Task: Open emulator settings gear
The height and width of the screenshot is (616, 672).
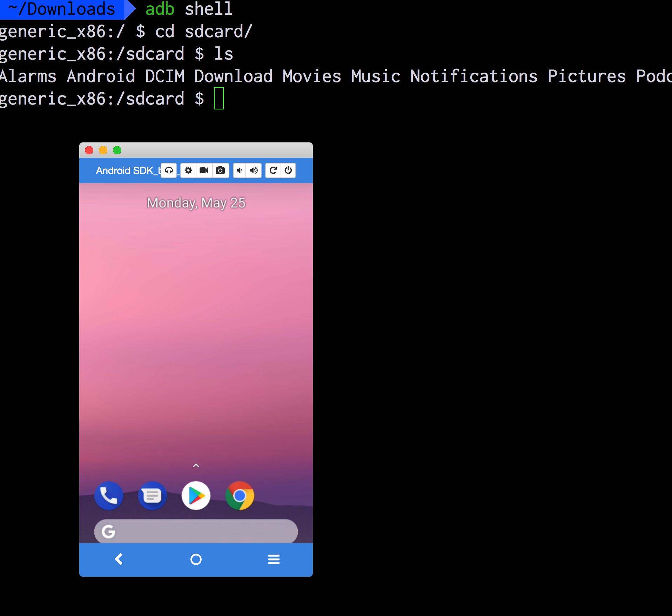Action: pyautogui.click(x=188, y=170)
